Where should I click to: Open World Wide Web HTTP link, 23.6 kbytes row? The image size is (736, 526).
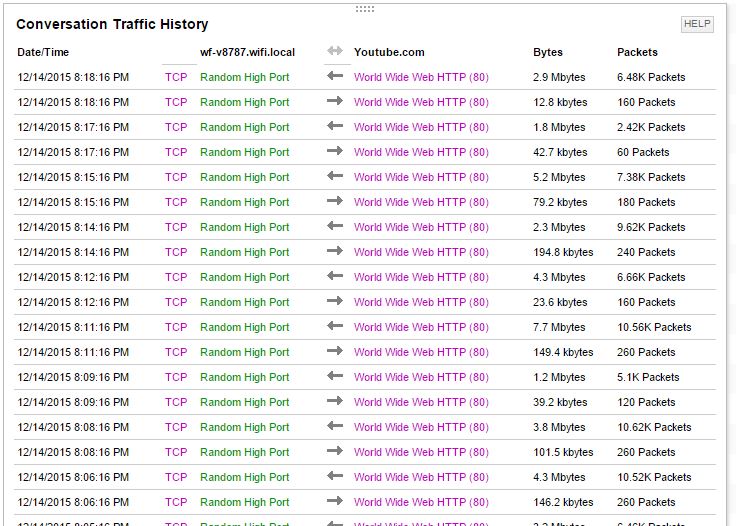[x=421, y=302]
